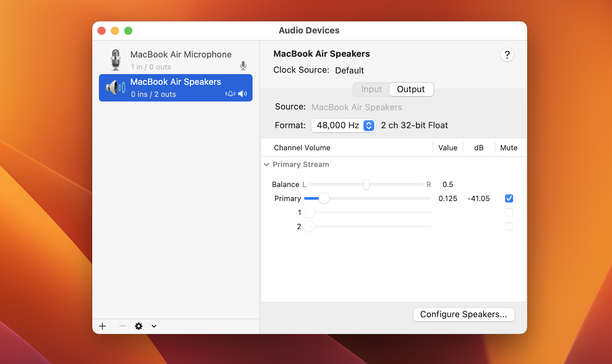Screen dimensions: 612x364
Task: Remove a device using the minus icon
Action: click(x=122, y=326)
